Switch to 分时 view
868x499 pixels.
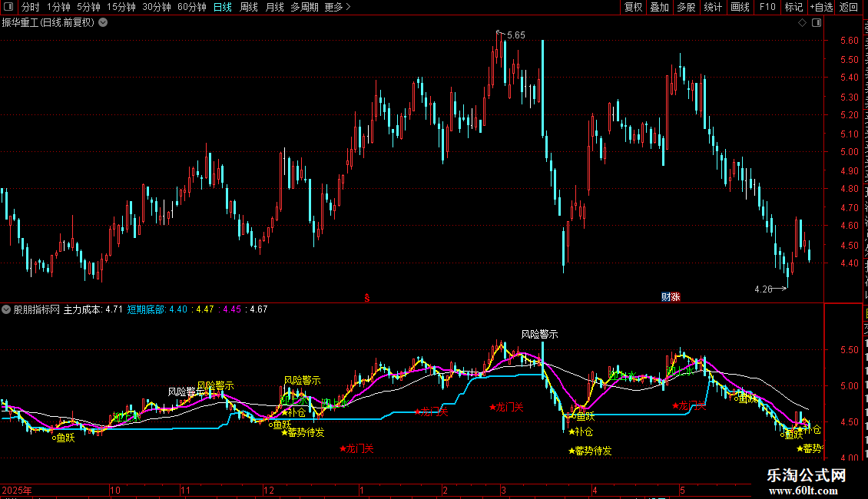[x=31, y=7]
